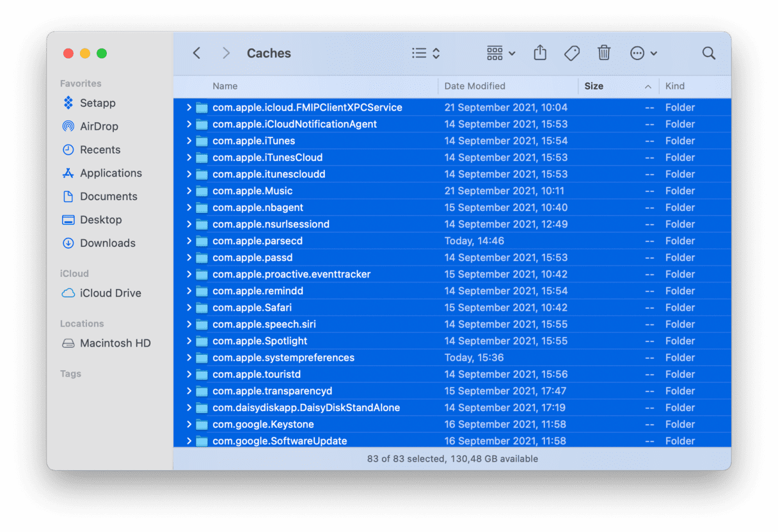Screen dimensions: 778x532
Task: Open the Group By options dropdown
Action: [x=501, y=53]
